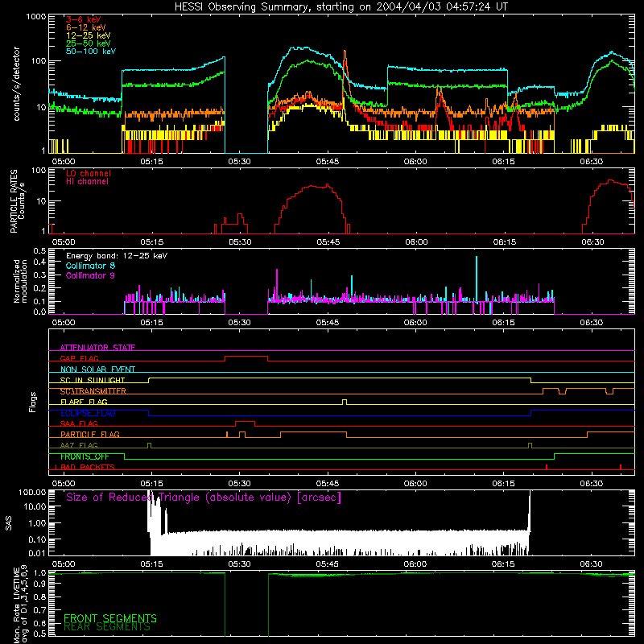Click the A4Z_FLAG label
644x644 pixels.
tap(79, 445)
